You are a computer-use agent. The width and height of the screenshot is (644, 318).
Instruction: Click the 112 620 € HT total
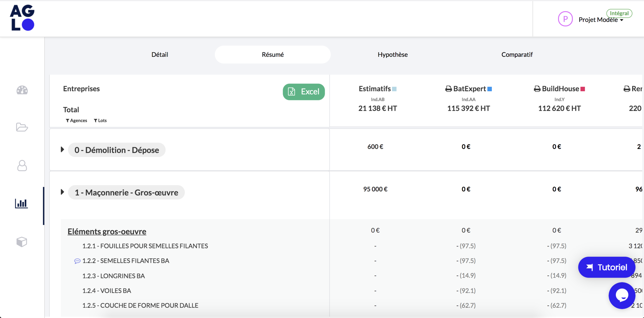pyautogui.click(x=559, y=108)
